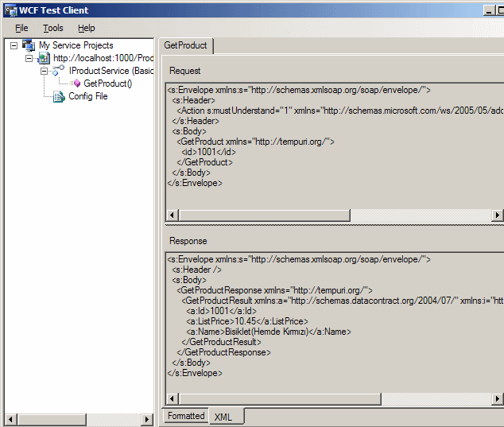Click the GetProduct() operation icon

click(76, 83)
